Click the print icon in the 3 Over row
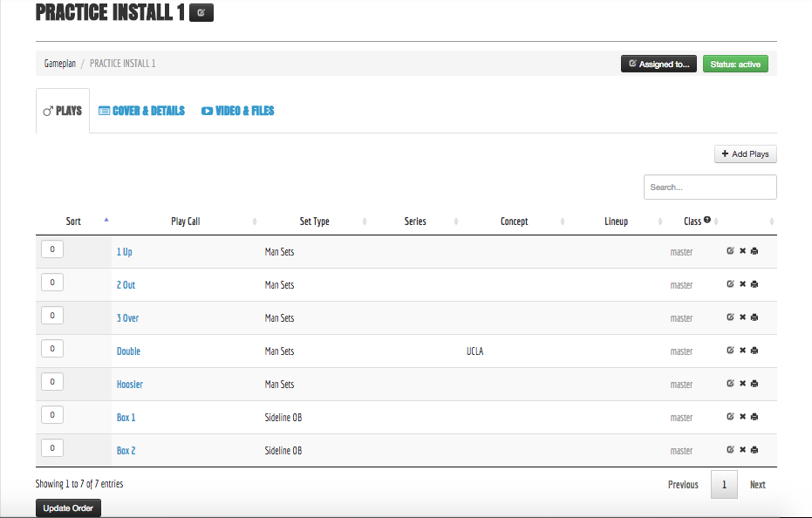This screenshot has height=518, width=812. (754, 317)
